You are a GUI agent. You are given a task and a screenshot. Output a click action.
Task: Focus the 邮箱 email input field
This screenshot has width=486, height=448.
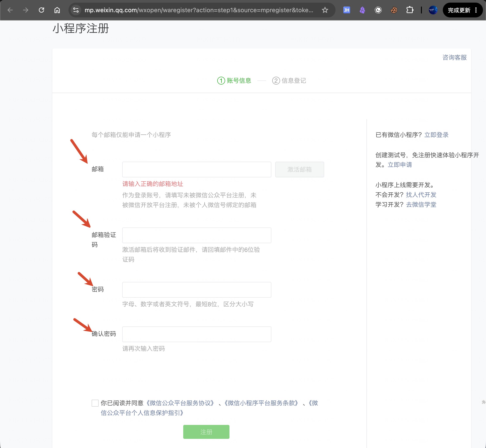197,170
